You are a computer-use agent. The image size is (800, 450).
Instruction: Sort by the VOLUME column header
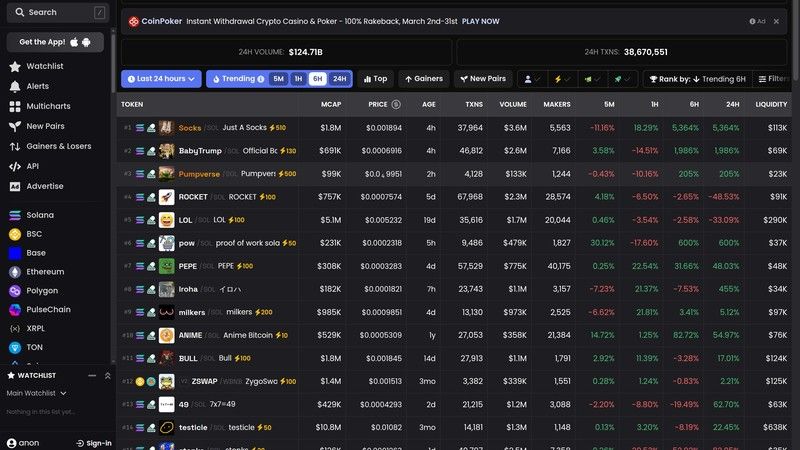point(512,105)
